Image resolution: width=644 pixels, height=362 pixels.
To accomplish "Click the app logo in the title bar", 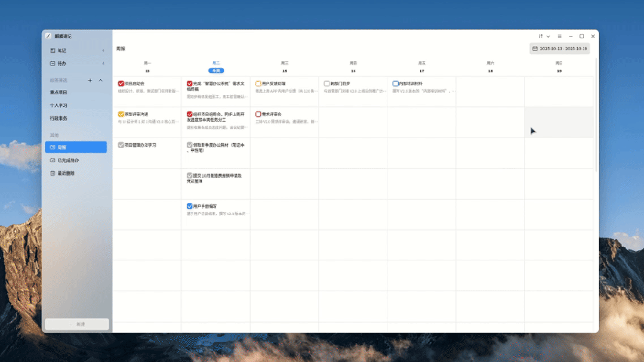I will (x=48, y=36).
